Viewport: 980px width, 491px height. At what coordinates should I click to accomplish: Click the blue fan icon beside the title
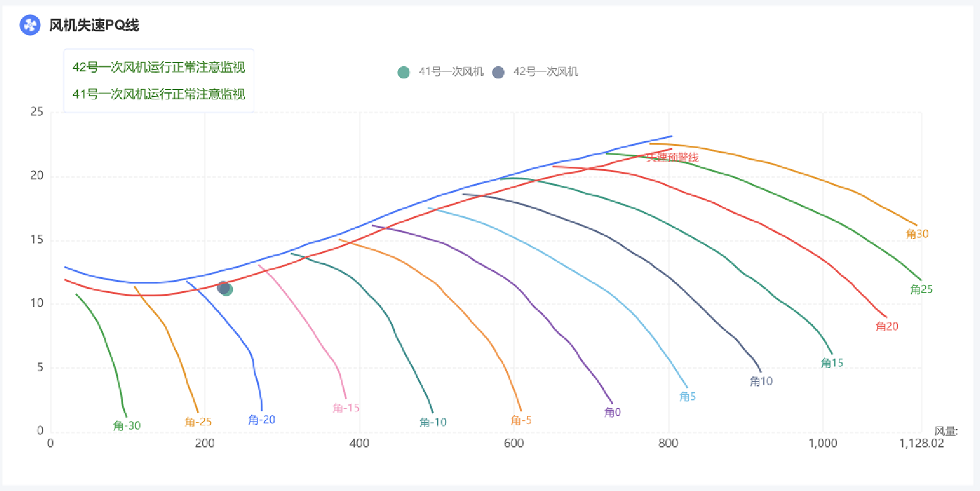click(30, 25)
